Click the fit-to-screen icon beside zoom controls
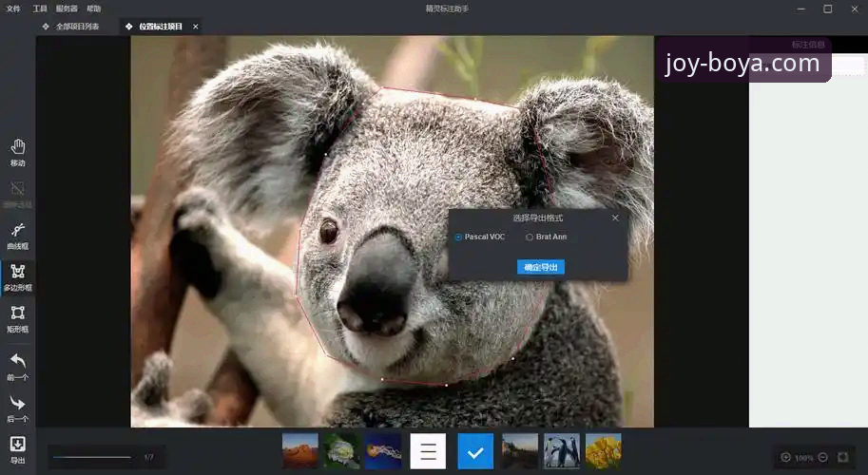868x475 pixels. (x=843, y=457)
